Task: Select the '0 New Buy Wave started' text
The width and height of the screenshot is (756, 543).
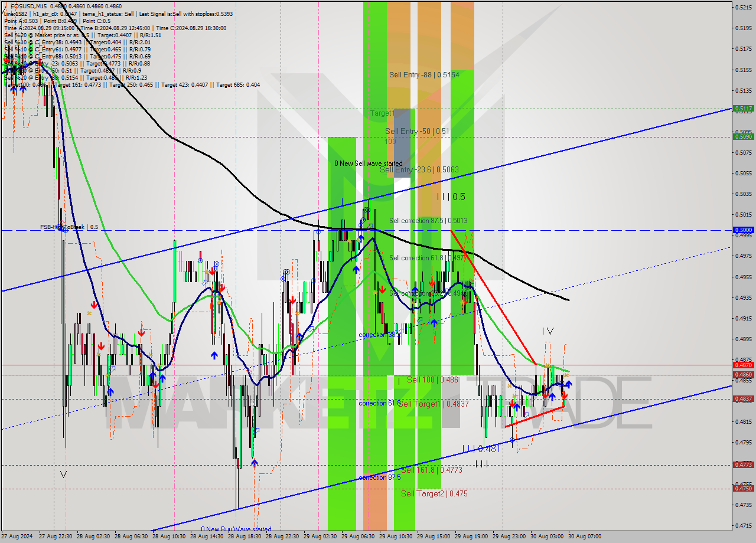Action: pos(236,529)
